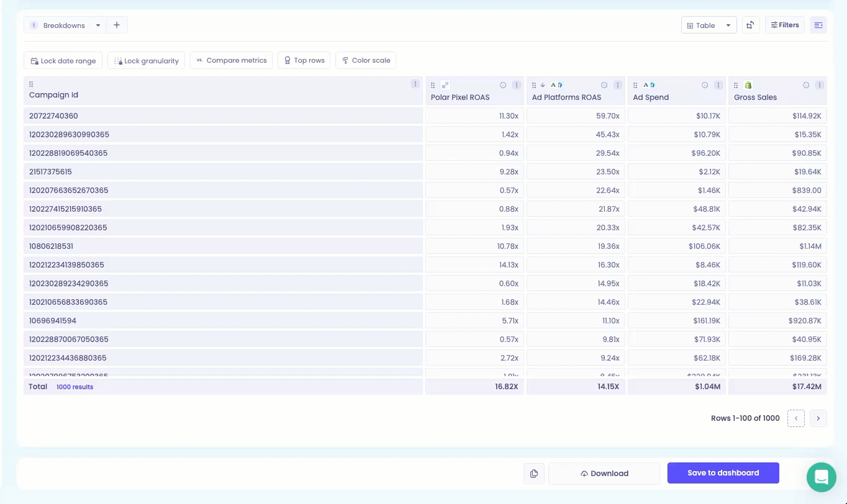Open the Top rows option

(x=304, y=60)
